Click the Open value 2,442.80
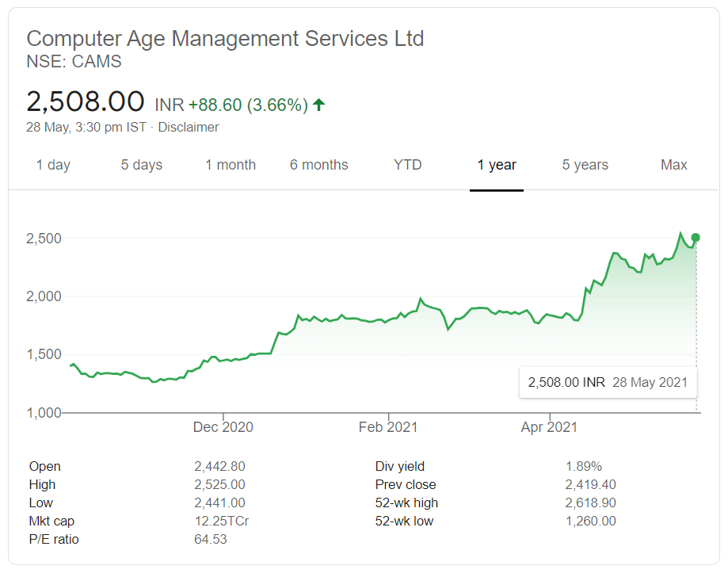The height and width of the screenshot is (577, 728). click(219, 466)
